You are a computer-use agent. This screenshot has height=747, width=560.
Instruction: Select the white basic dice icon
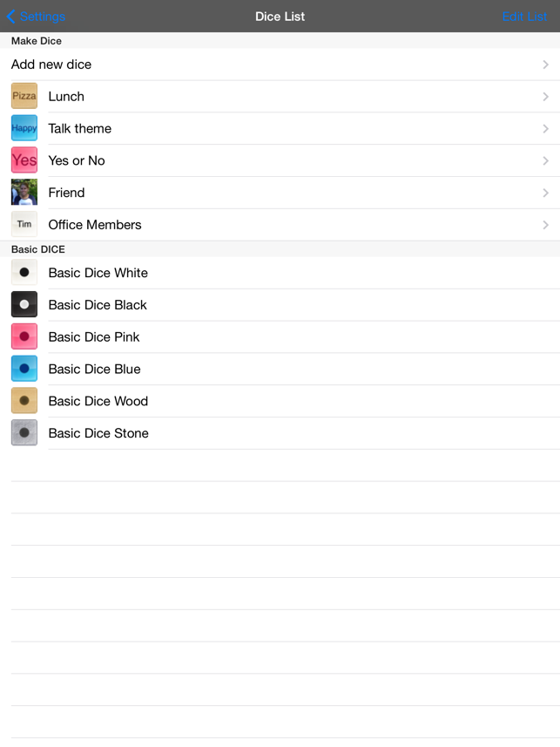pyautogui.click(x=24, y=273)
